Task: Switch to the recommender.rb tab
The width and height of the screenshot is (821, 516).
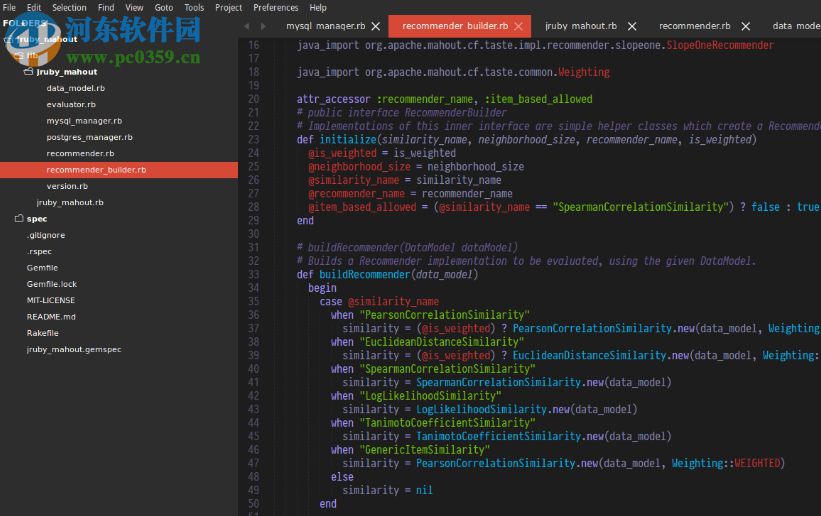Action: point(694,26)
